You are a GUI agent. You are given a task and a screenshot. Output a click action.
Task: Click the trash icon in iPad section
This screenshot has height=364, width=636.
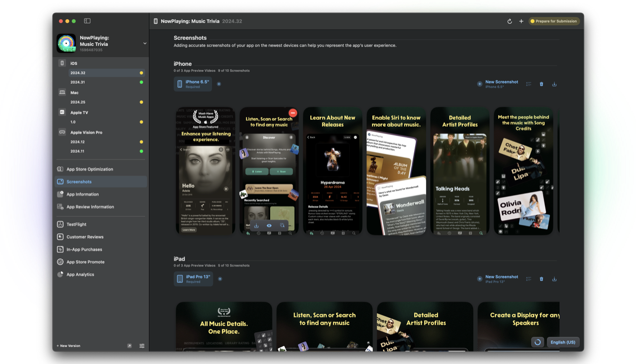[542, 279]
